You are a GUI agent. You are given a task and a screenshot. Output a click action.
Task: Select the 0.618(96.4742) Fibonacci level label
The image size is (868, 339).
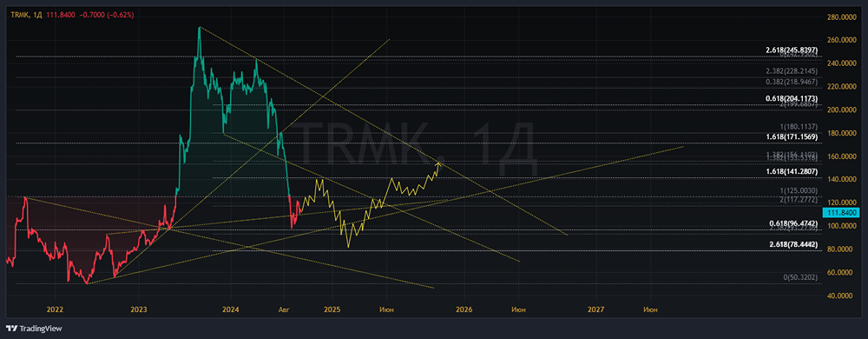pyautogui.click(x=794, y=223)
